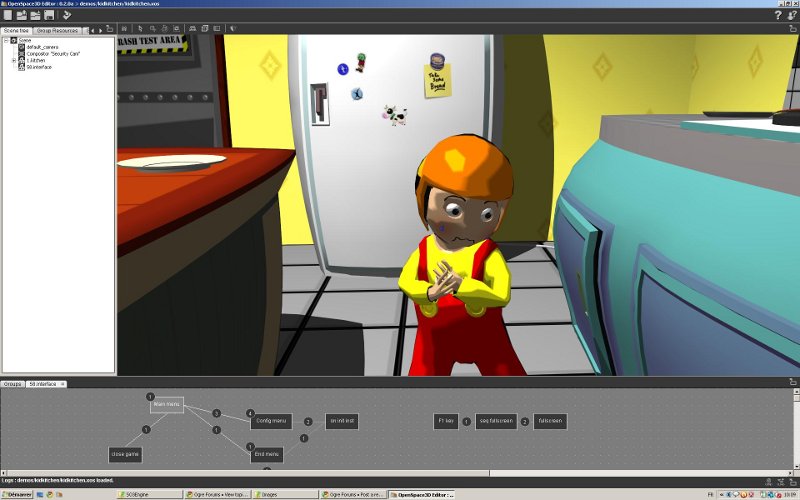Screen dimensions: 800x500
Task: Click the Help question mark icon
Action: click(778, 15)
